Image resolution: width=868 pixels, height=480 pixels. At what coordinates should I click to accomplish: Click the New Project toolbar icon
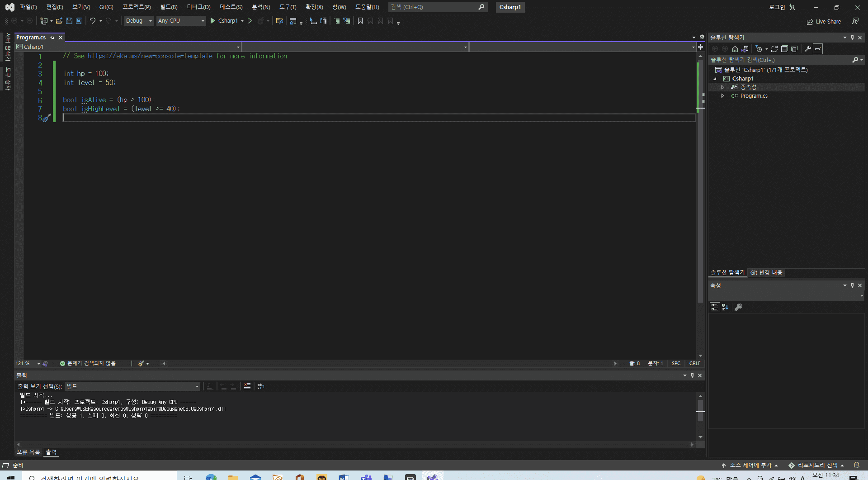pos(43,21)
